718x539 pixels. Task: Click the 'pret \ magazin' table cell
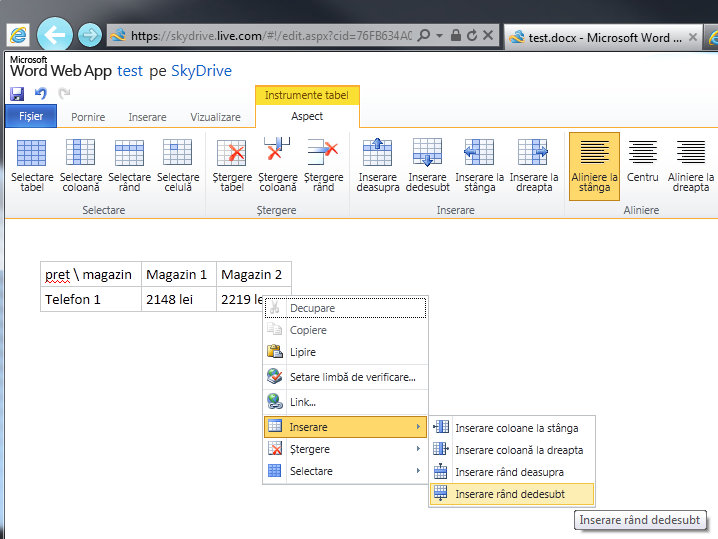pyautogui.click(x=91, y=274)
